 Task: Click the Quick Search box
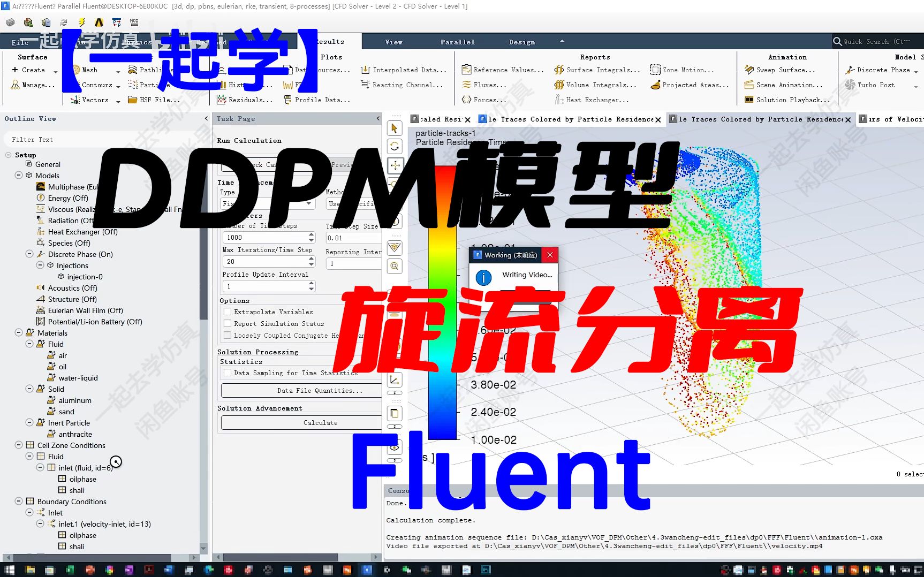pos(877,42)
